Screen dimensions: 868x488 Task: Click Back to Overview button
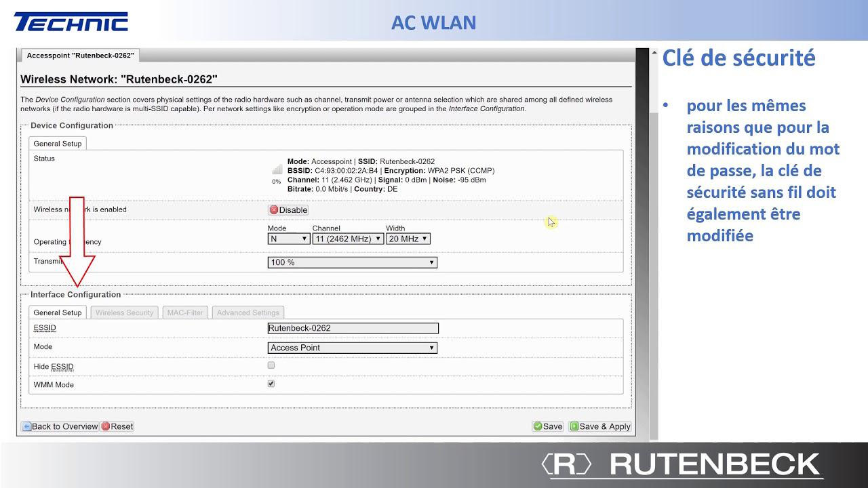tap(60, 426)
